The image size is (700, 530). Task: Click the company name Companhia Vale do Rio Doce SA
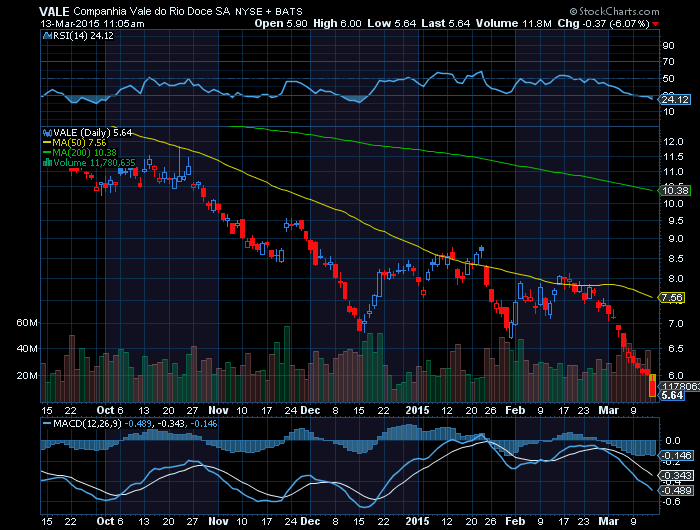click(x=151, y=12)
